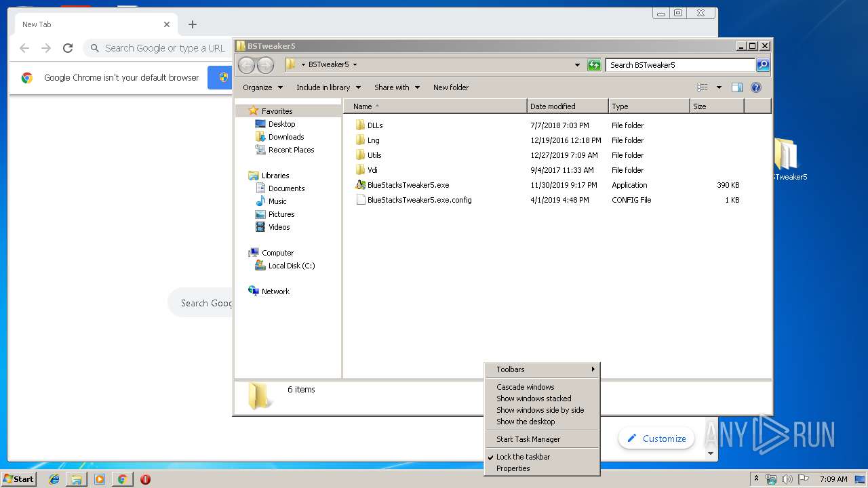Viewport: 868px width, 488px height.
Task: Click the Start button
Action: 19,479
